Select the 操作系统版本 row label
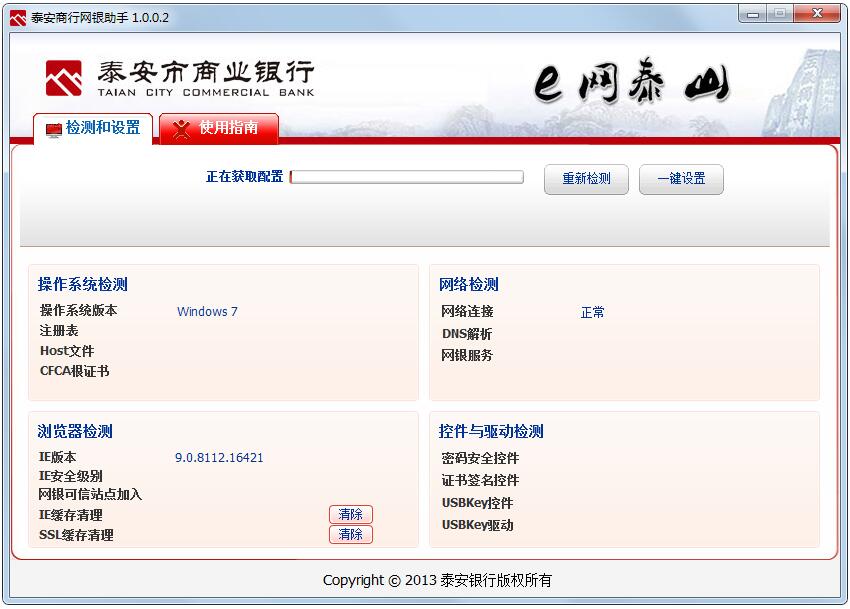Viewport: 850px width, 609px height. click(x=79, y=310)
